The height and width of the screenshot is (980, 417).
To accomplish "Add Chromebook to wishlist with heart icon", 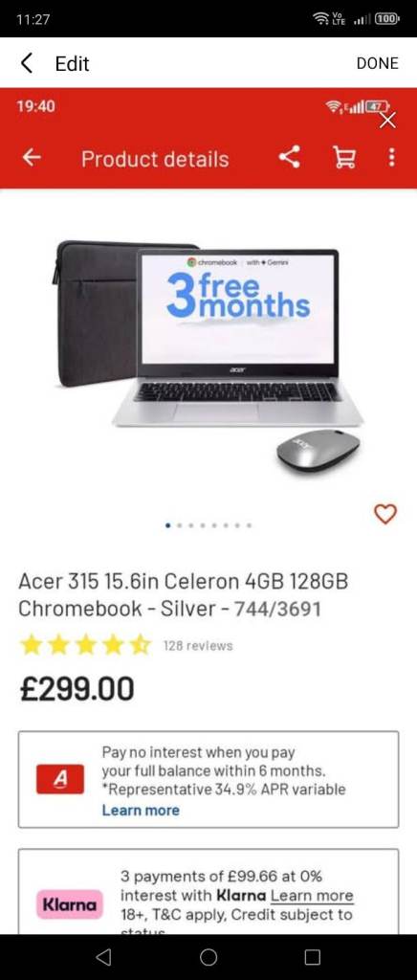I will click(385, 514).
